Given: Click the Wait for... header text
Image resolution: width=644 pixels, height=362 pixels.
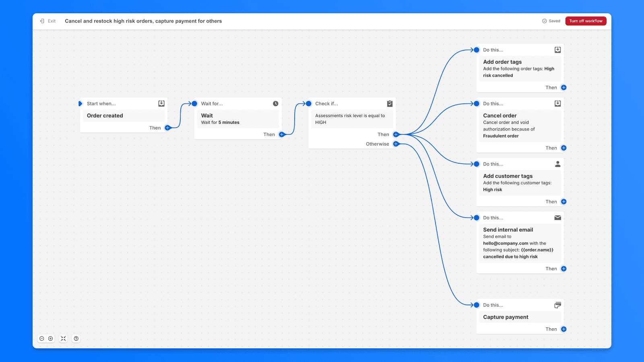Looking at the screenshot, I should [212, 103].
